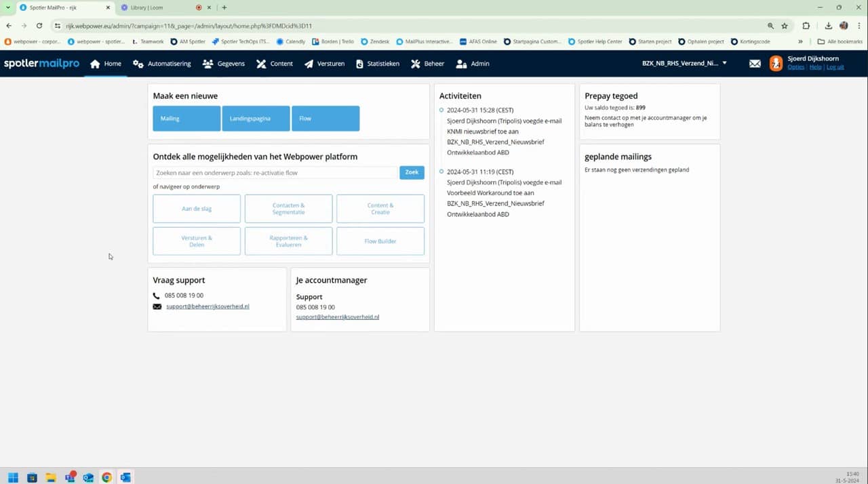
Task: Open the envelope messages icon in header
Action: (755, 64)
